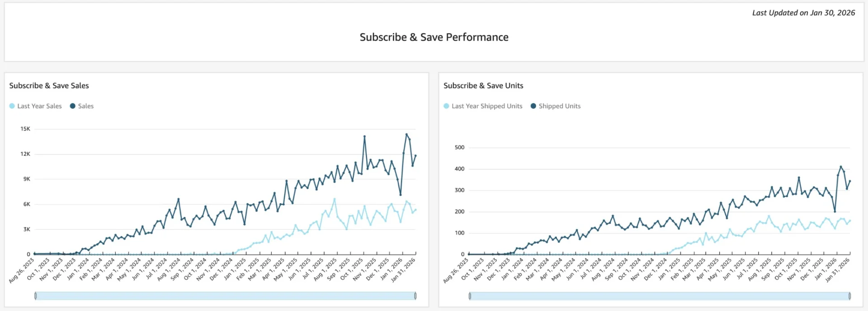868x311 pixels.
Task: Click the dark Shipped Units legend dot
Action: [533, 106]
